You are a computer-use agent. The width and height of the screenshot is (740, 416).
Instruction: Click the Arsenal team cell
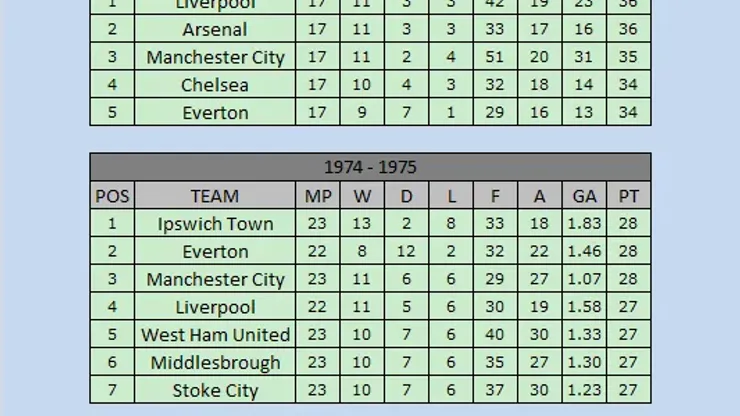click(x=215, y=29)
